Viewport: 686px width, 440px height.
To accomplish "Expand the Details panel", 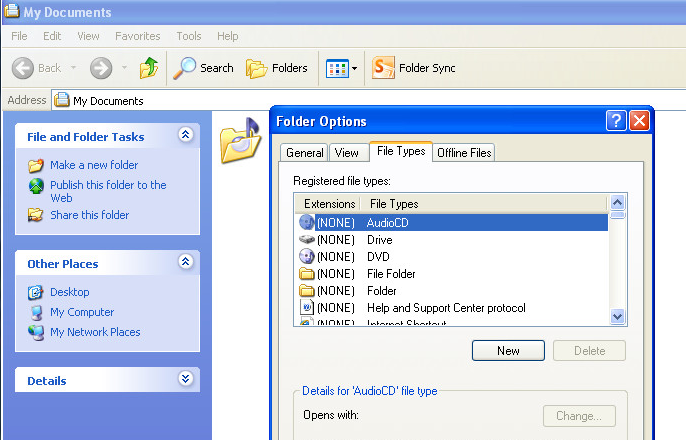I will [185, 379].
